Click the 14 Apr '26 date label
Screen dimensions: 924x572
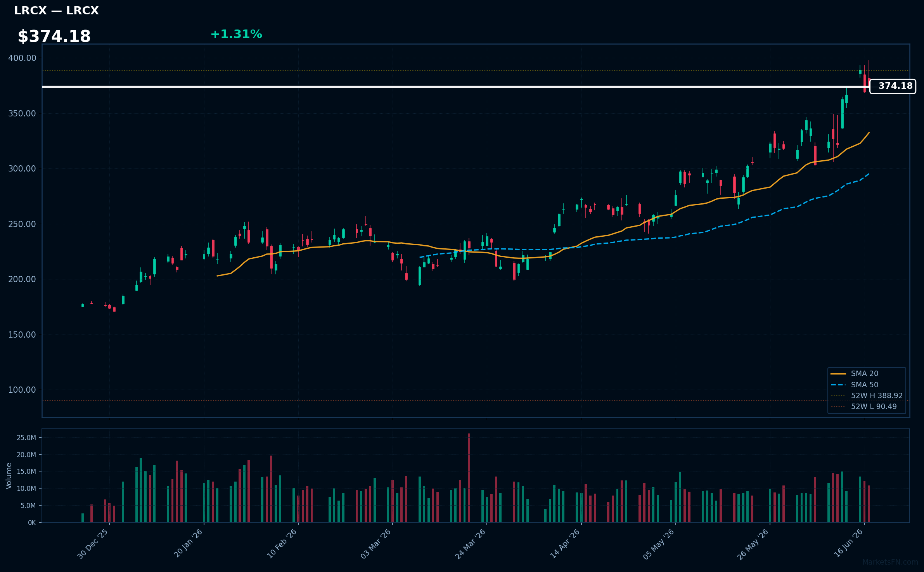coord(565,544)
